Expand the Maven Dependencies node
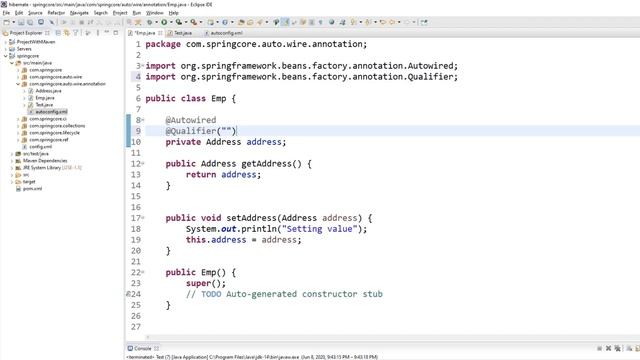The height and width of the screenshot is (360, 640). [x=12, y=160]
